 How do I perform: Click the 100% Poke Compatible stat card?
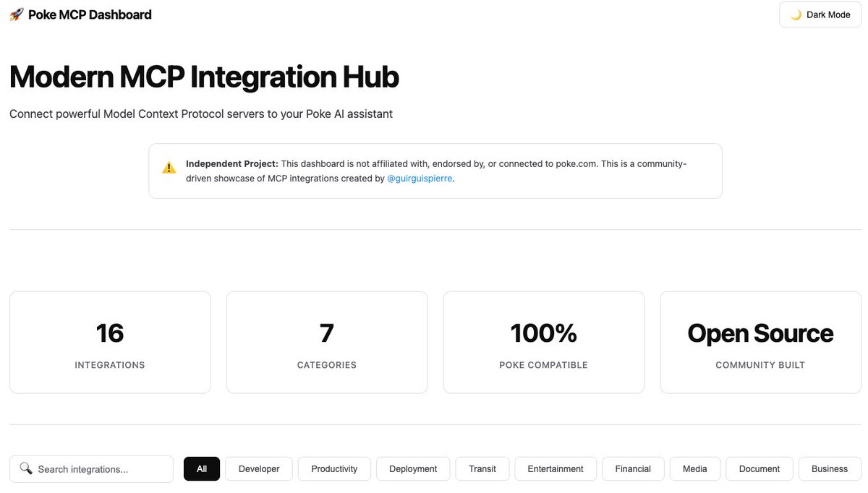pos(544,343)
